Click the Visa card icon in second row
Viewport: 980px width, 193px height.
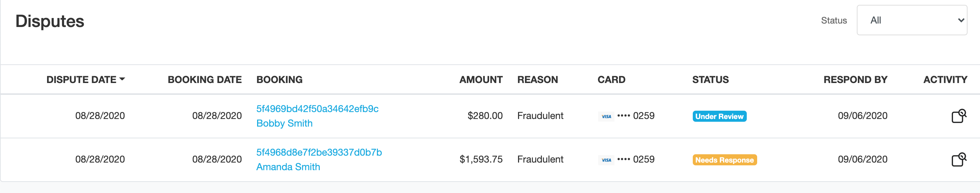pyautogui.click(x=606, y=160)
